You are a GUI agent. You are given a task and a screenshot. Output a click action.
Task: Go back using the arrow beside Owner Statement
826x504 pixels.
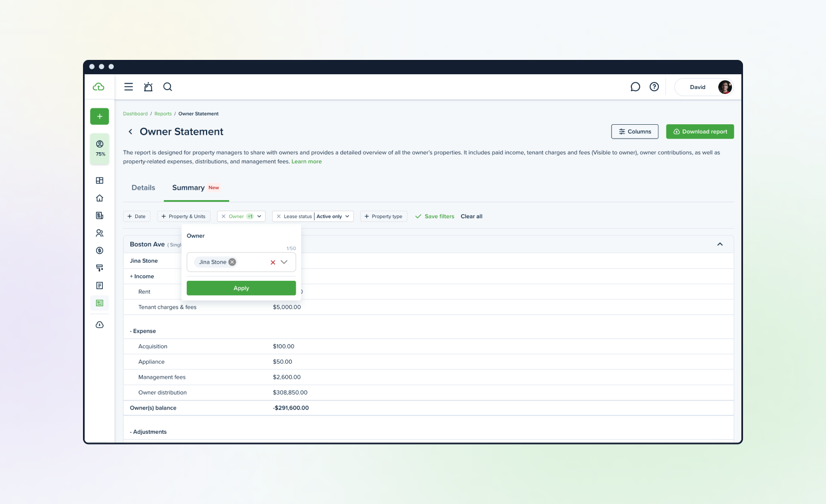pos(130,132)
